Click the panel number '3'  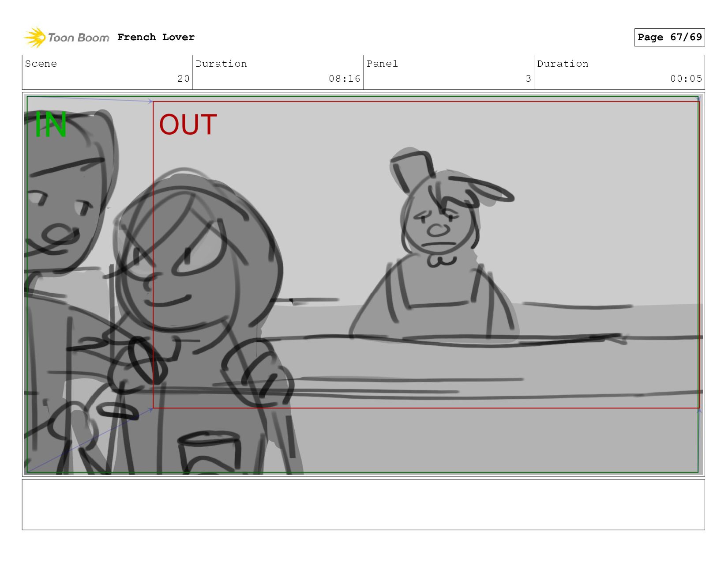pyautogui.click(x=528, y=79)
